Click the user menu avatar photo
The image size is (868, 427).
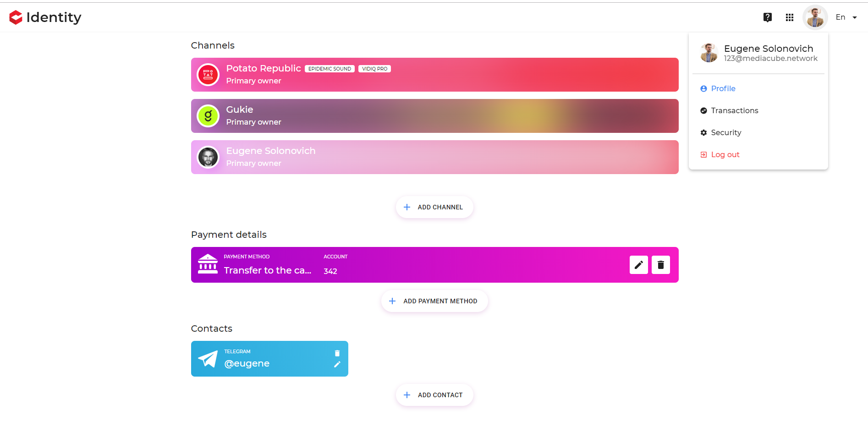(709, 53)
